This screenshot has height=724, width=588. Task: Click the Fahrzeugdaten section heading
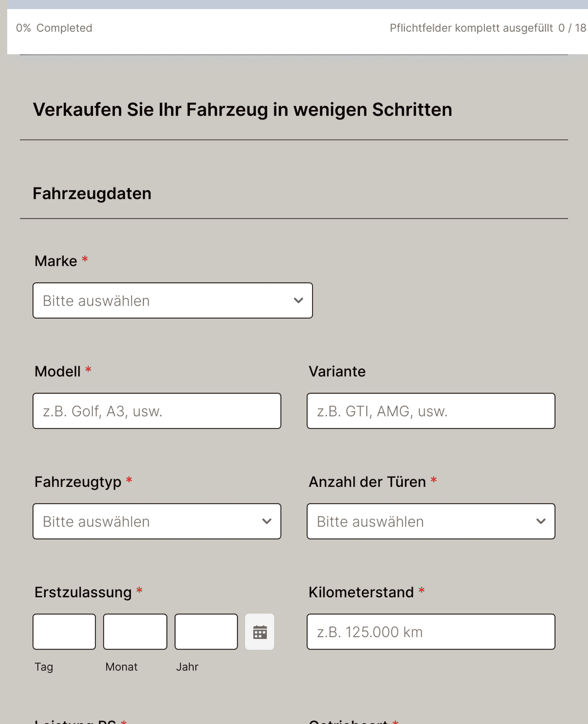point(92,193)
